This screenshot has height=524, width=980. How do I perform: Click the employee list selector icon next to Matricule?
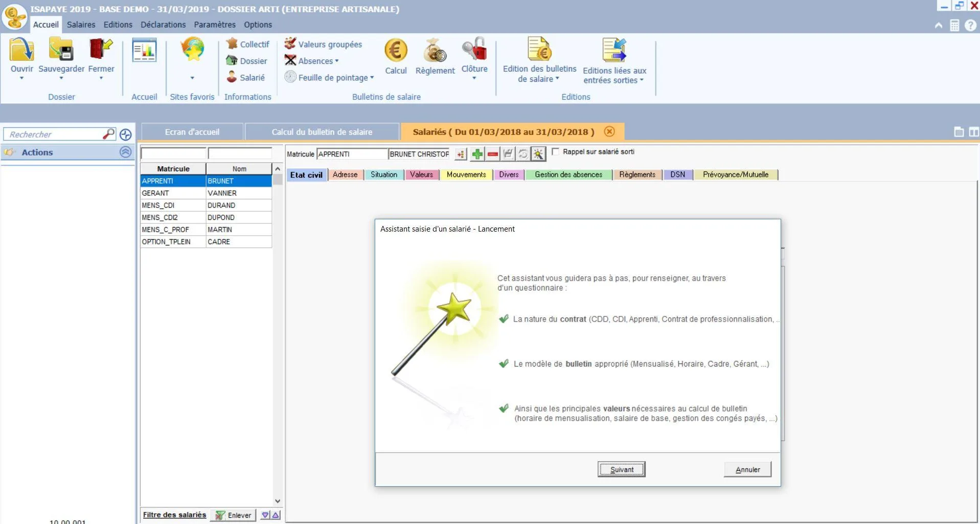point(461,154)
